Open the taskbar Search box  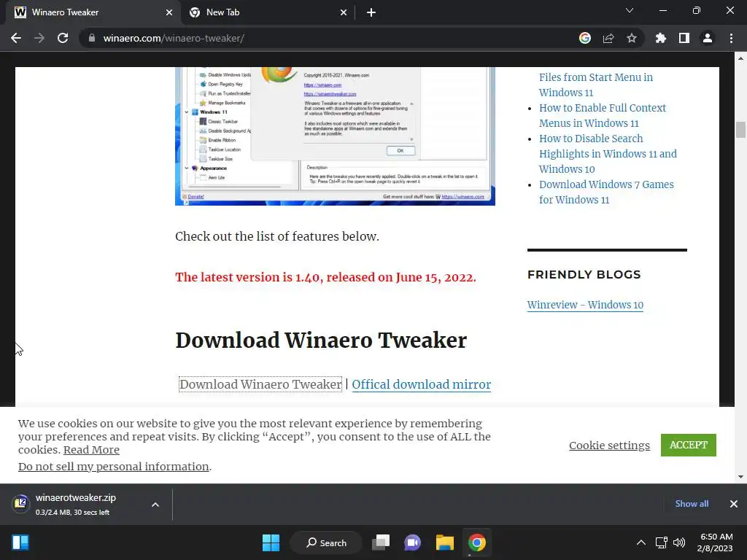point(326,542)
